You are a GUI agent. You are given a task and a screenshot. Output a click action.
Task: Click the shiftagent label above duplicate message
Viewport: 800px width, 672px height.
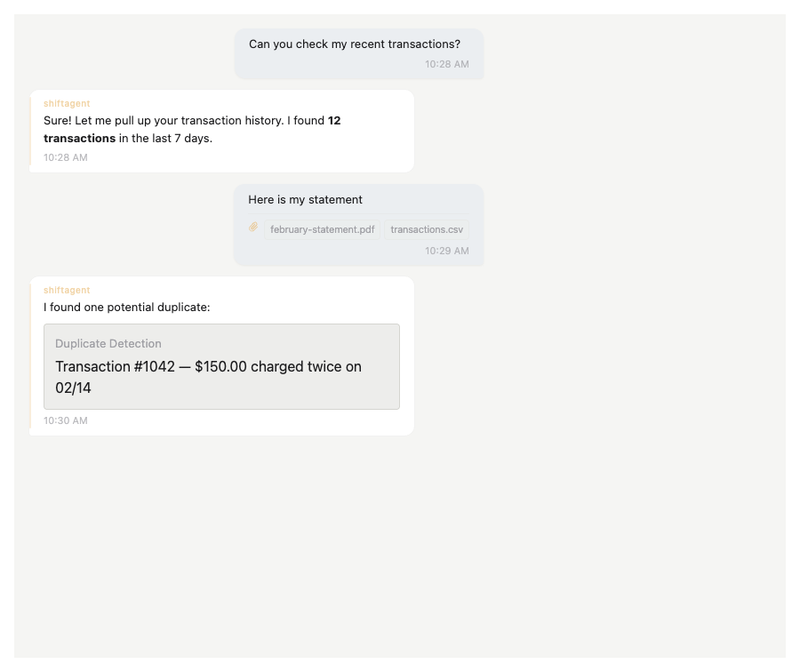(67, 290)
